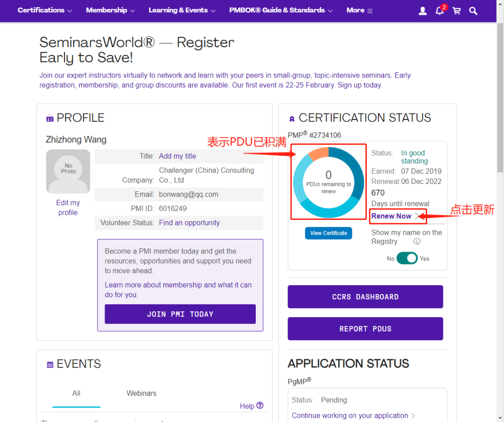This screenshot has width=504, height=422.
Task: Open the user account icon
Action: pos(423,11)
